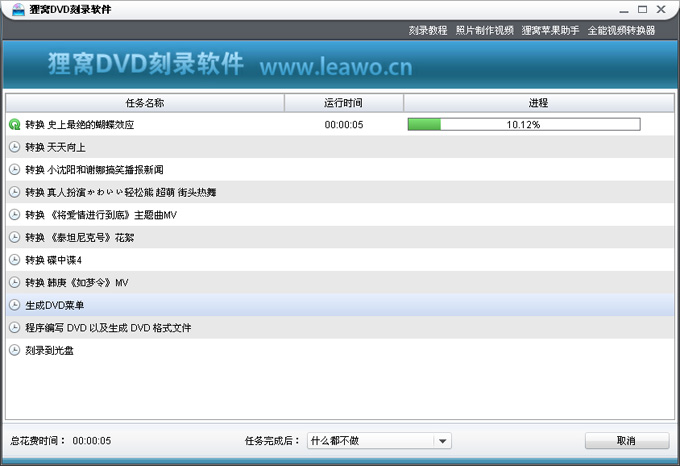Click the 00:00:05 running time cell
680x466 pixels.
344,125
